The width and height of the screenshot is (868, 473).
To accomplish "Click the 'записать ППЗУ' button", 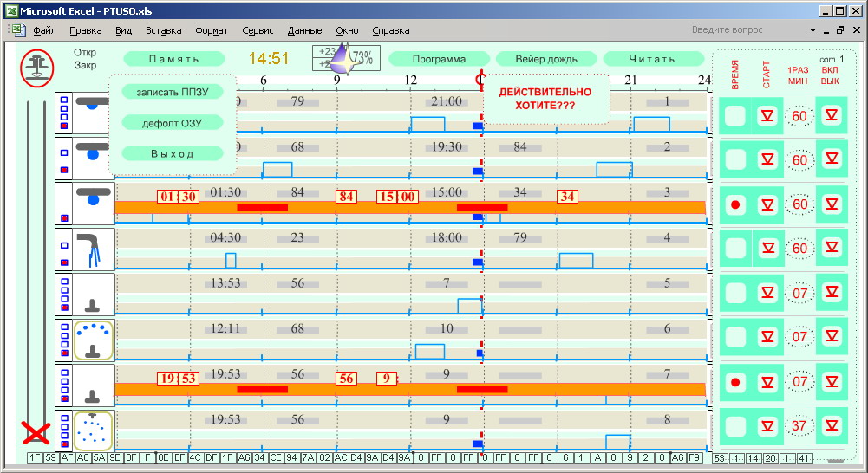I will (x=173, y=92).
